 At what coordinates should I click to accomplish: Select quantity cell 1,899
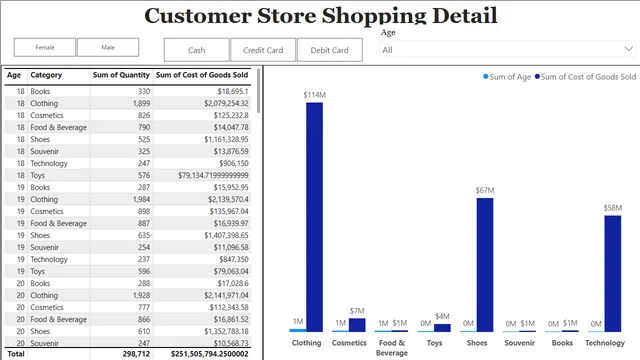pos(141,103)
